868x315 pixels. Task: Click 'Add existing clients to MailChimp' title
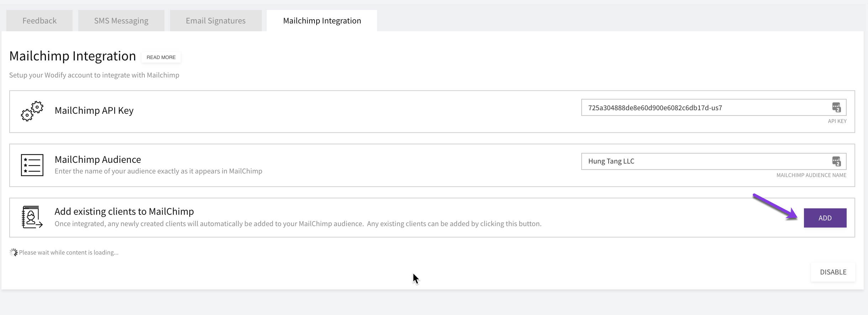(x=124, y=212)
